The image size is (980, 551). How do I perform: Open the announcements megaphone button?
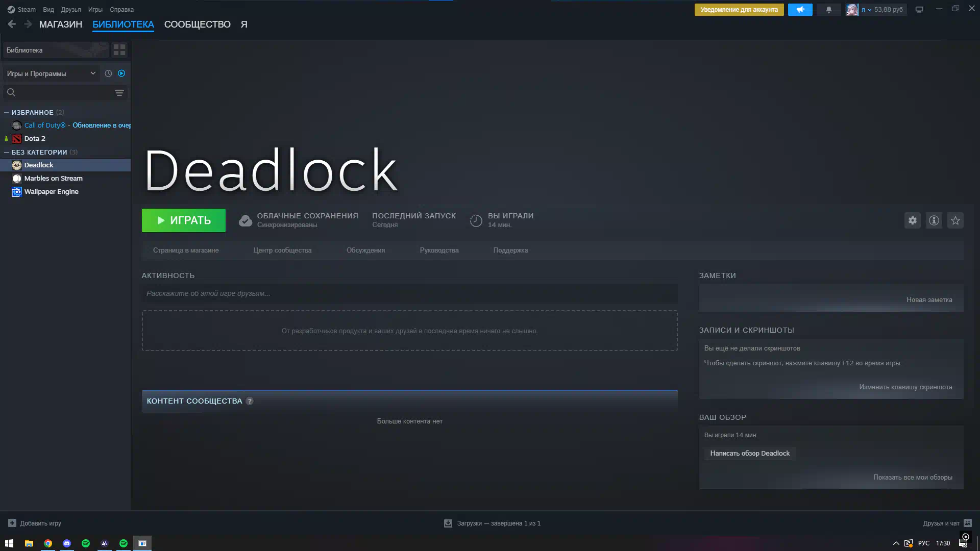coord(800,10)
